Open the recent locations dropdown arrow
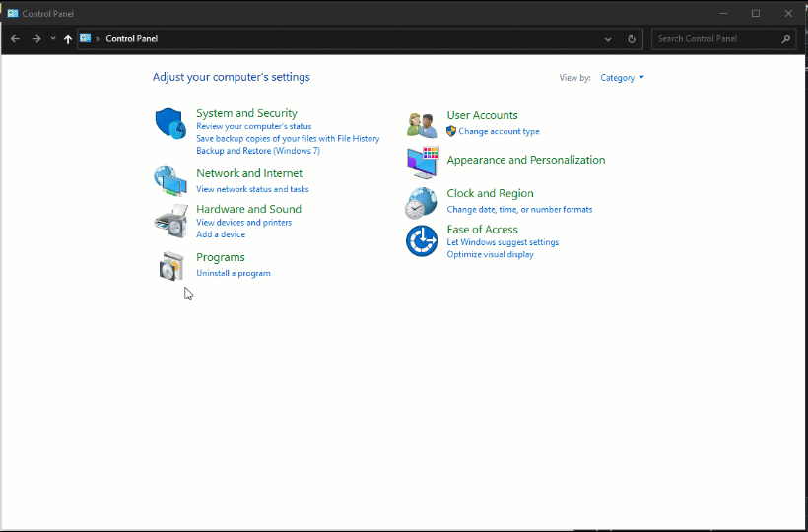 click(53, 39)
